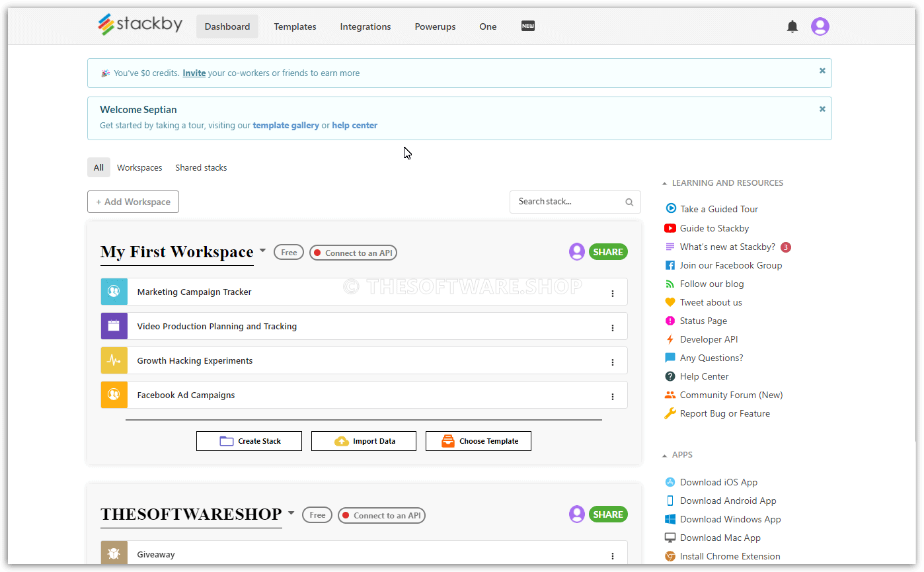Screen dimensions: 924x572
Task: Click member avatar in THESOFTWARESHOP workspace
Action: point(577,514)
